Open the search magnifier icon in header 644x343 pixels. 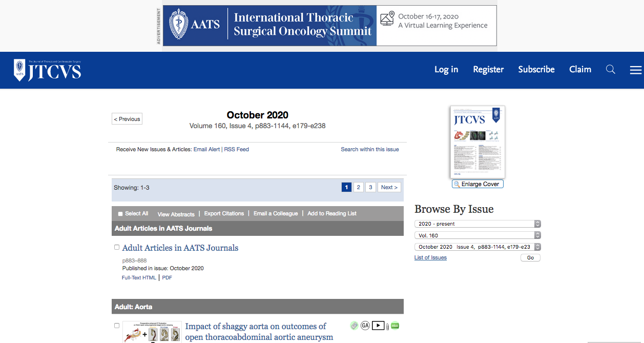610,69
